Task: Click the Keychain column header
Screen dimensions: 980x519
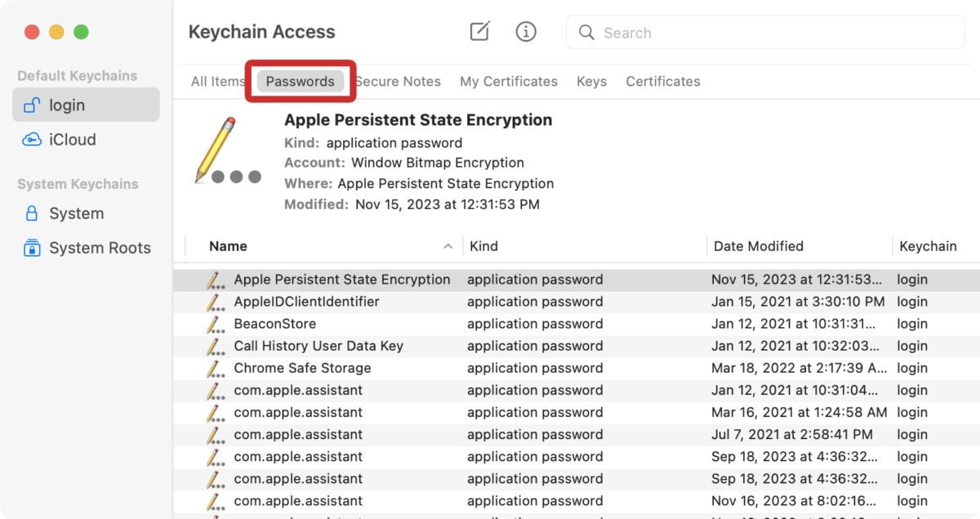Action: (928, 246)
